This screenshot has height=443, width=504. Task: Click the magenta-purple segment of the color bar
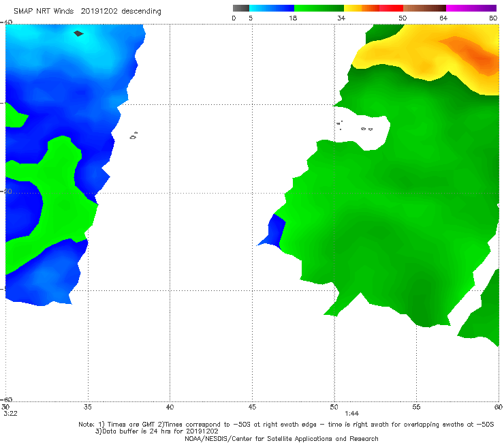[x=471, y=8]
